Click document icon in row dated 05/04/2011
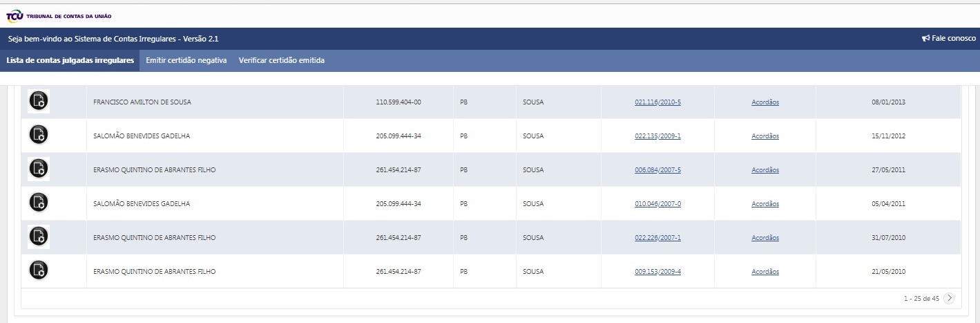Image resolution: width=980 pixels, height=323 pixels. 39,203
